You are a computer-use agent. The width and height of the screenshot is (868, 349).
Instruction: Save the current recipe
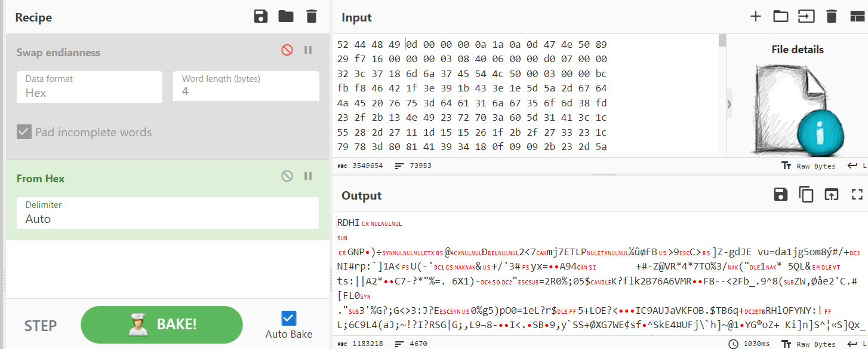click(x=261, y=17)
